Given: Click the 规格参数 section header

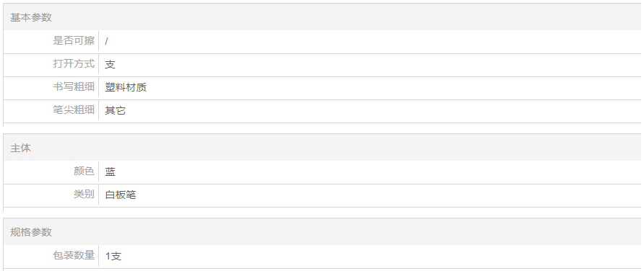Looking at the screenshot, I should coord(31,232).
